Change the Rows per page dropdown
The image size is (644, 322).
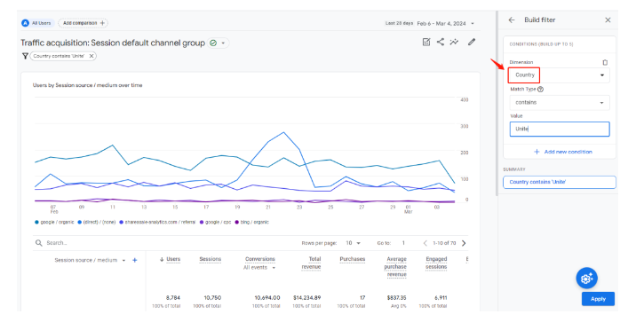pyautogui.click(x=353, y=243)
